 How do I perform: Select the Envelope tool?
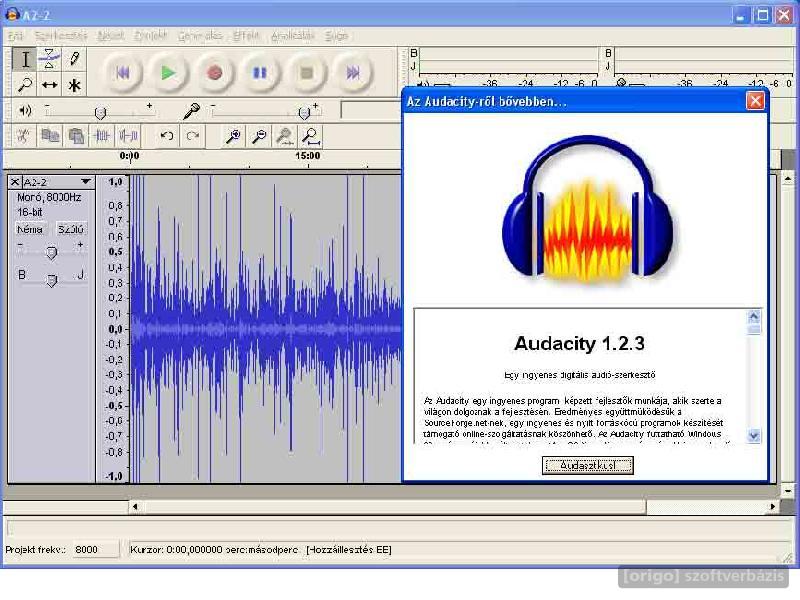coord(49,59)
